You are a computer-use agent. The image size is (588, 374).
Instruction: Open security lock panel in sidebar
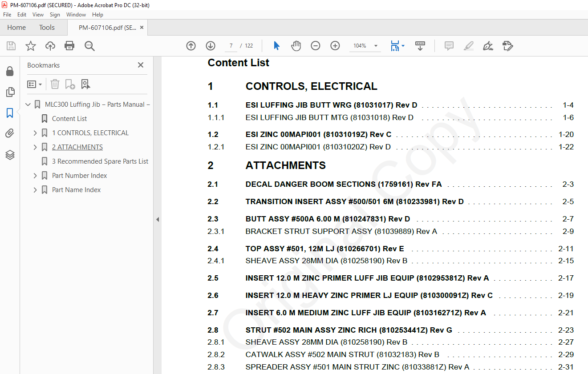(10, 71)
